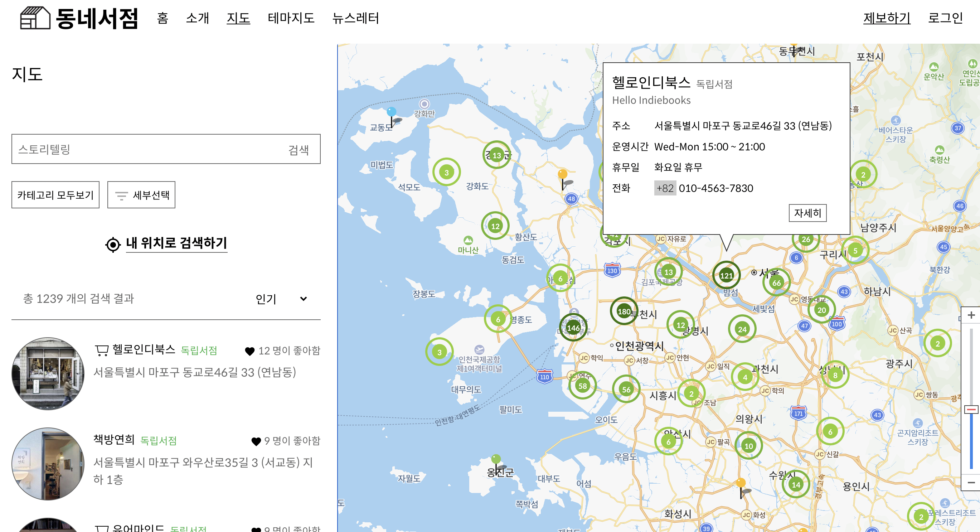
Task: Click phone number 010-4563-7830
Action: [715, 188]
